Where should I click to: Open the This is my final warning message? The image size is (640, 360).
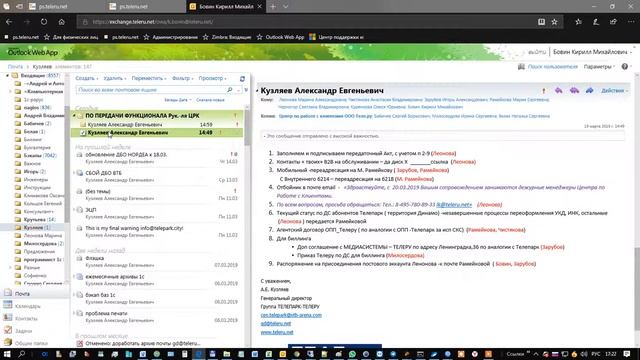point(157,231)
